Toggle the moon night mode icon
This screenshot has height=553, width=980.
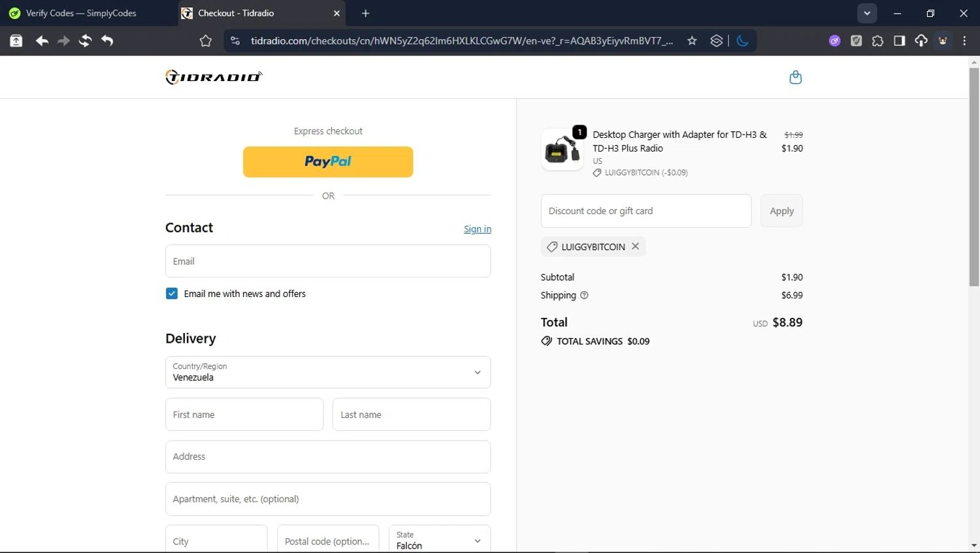point(742,41)
